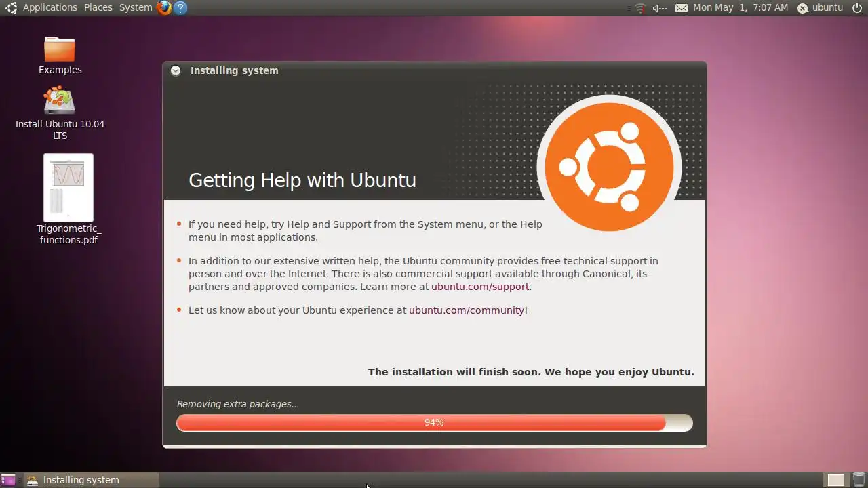Open the Applications menu
This screenshot has height=488, width=868.
[50, 7]
